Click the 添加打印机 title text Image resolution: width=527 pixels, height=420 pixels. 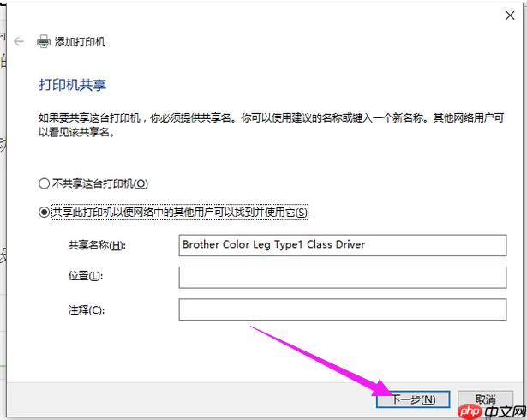pos(80,42)
